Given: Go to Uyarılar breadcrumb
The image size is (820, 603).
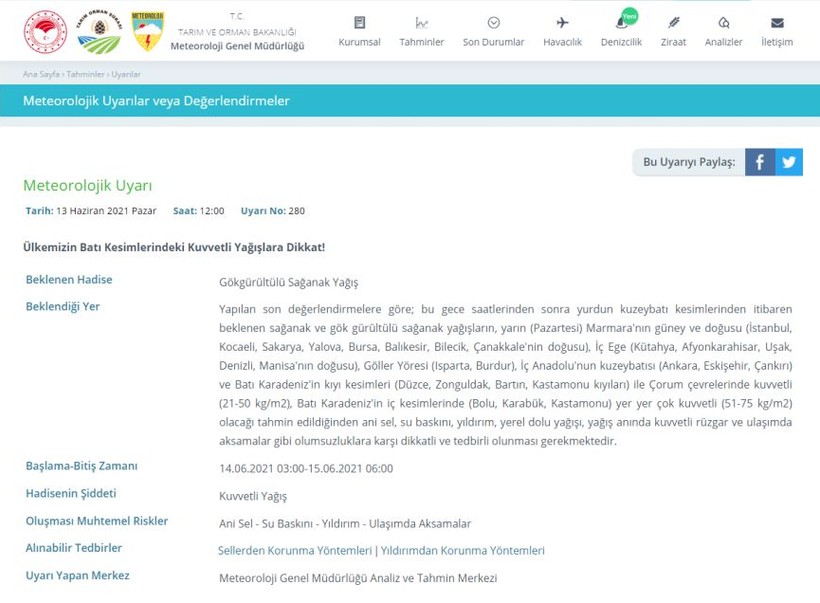Looking at the screenshot, I should click(x=126, y=74).
